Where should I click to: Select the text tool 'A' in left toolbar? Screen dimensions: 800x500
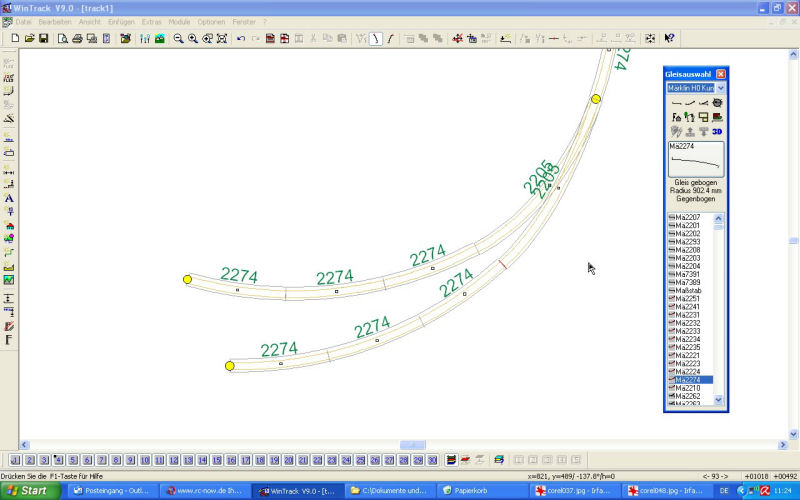click(9, 198)
